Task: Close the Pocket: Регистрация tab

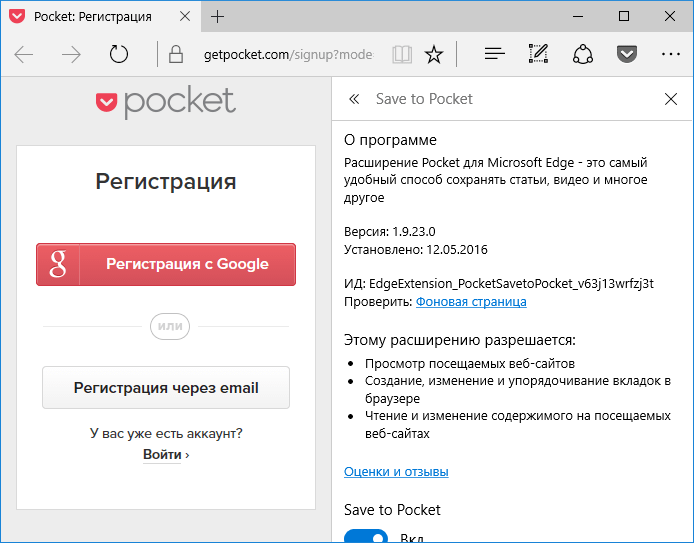Action: tap(185, 16)
